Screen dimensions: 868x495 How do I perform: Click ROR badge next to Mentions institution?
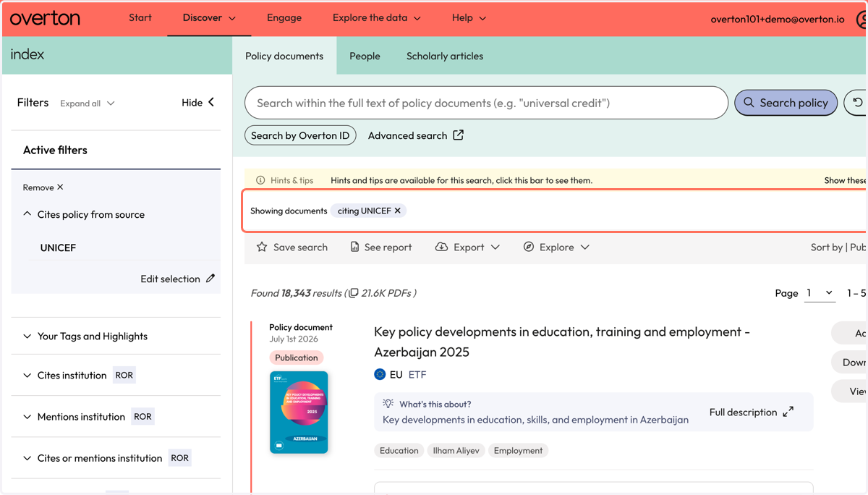click(142, 417)
